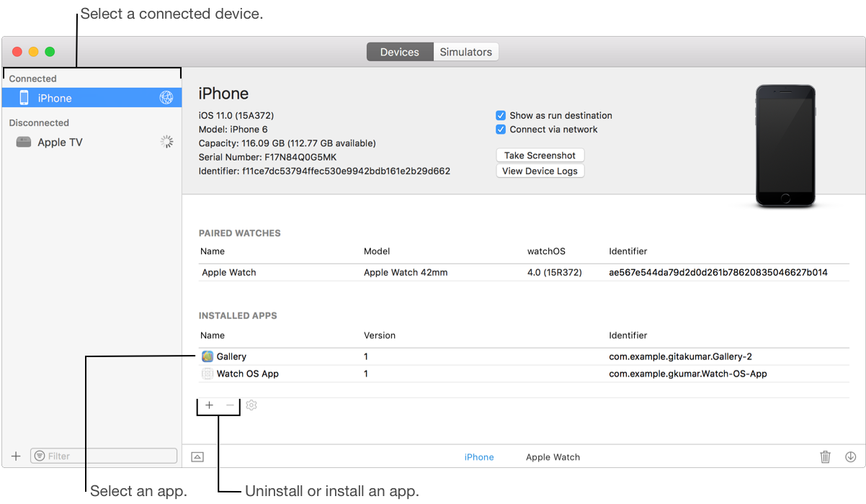Image resolution: width=866 pixels, height=504 pixels.
Task: Install an app with the plus button
Action: click(209, 405)
